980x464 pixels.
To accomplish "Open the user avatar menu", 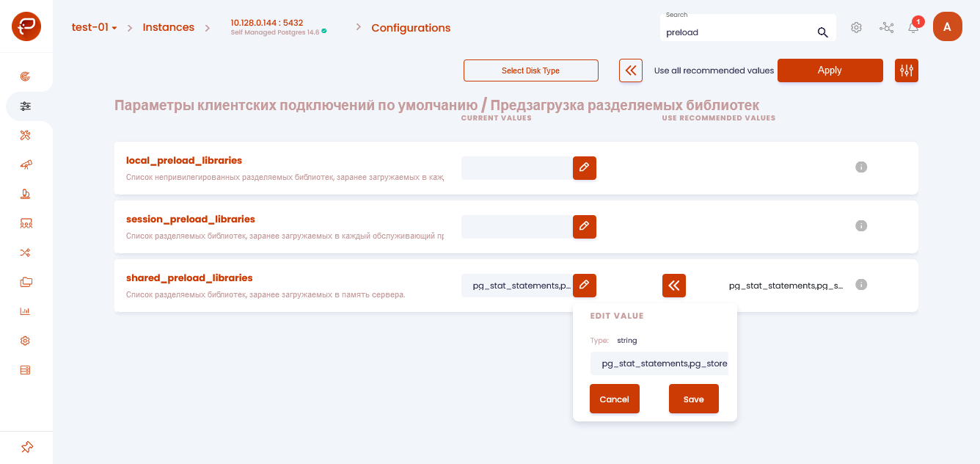I will click(947, 27).
